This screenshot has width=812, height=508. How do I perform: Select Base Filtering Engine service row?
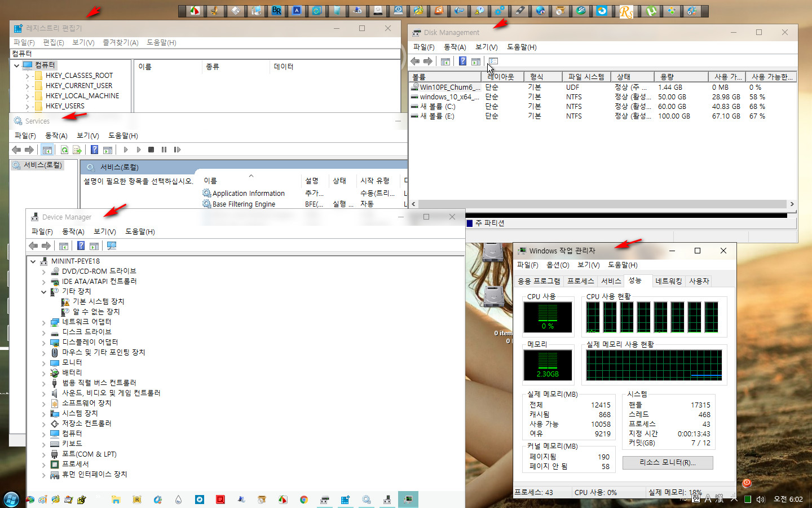pyautogui.click(x=304, y=204)
